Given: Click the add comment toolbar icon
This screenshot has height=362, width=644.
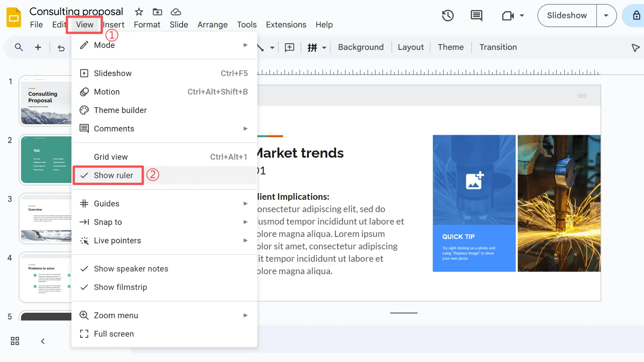Looking at the screenshot, I should pyautogui.click(x=289, y=47).
